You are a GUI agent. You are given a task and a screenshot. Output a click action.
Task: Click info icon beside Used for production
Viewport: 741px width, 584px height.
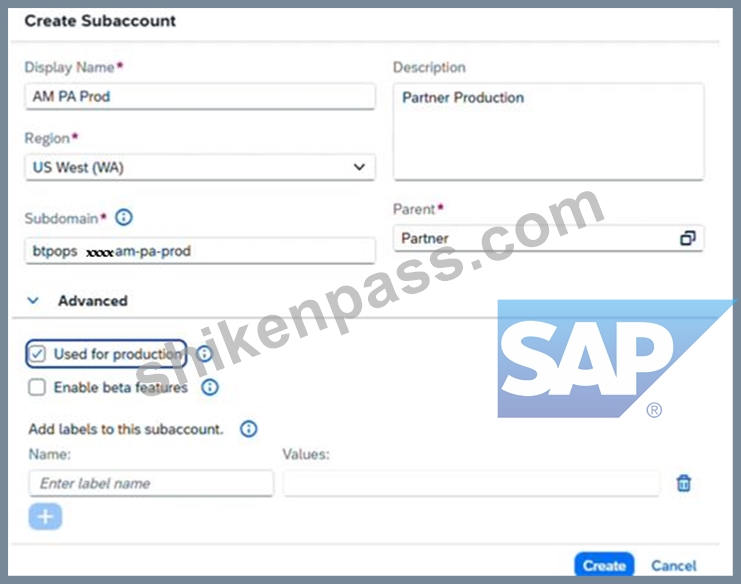tap(205, 353)
